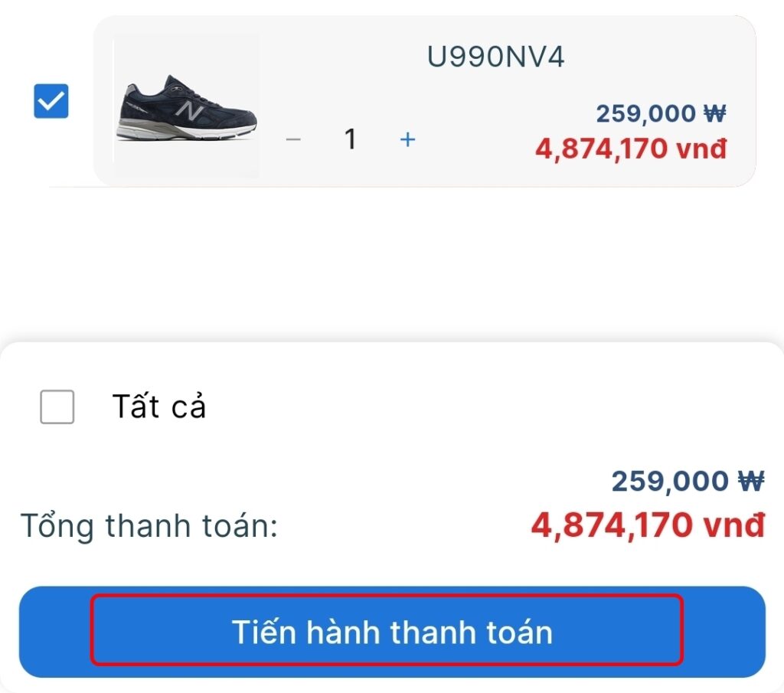Viewport: 784px width, 693px height.
Task: Open the navy sneaker product thumbnail
Action: [x=186, y=106]
